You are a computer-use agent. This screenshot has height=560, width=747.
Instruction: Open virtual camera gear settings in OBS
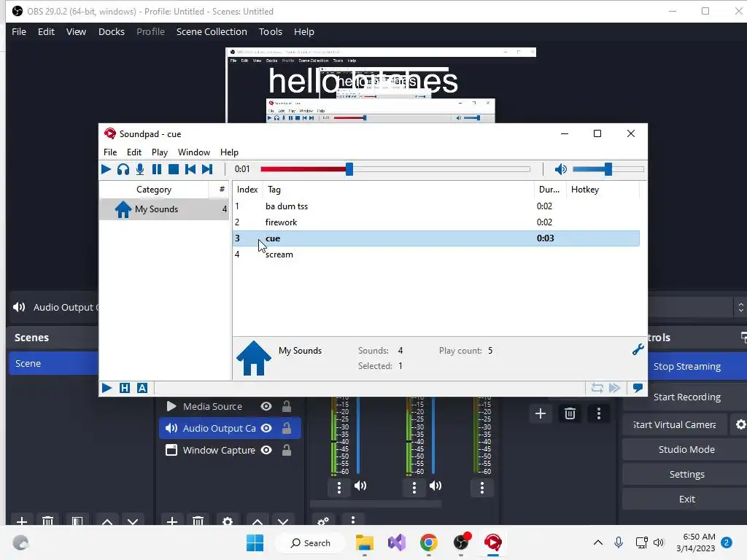click(x=740, y=425)
